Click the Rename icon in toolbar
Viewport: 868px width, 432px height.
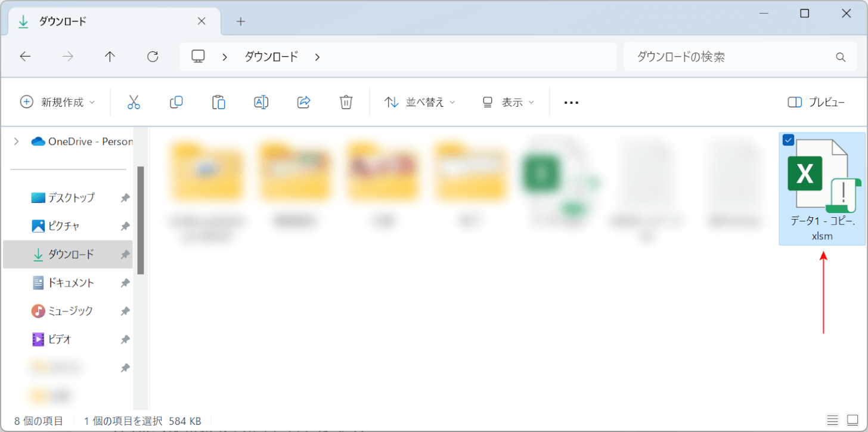click(x=261, y=102)
